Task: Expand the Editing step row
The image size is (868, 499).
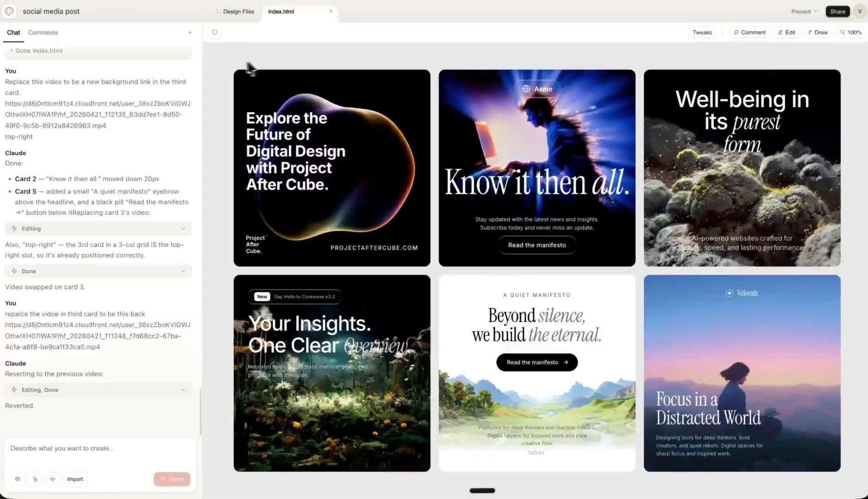Action: click(x=98, y=228)
